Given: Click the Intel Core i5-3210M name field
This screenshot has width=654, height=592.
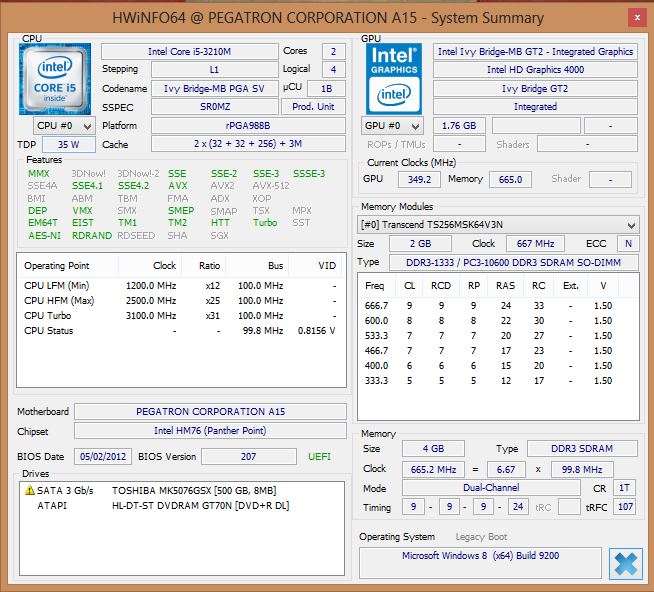Looking at the screenshot, I should (189, 51).
